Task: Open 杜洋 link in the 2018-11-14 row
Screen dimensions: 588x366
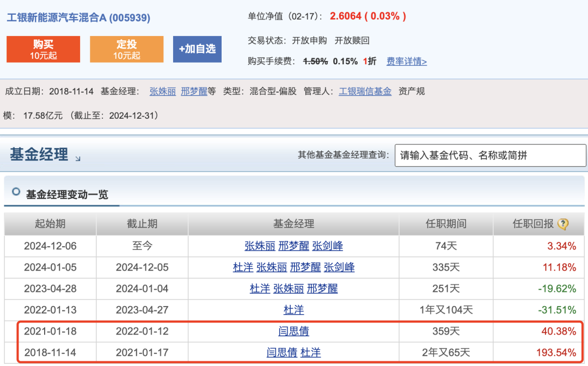Action: coord(310,353)
